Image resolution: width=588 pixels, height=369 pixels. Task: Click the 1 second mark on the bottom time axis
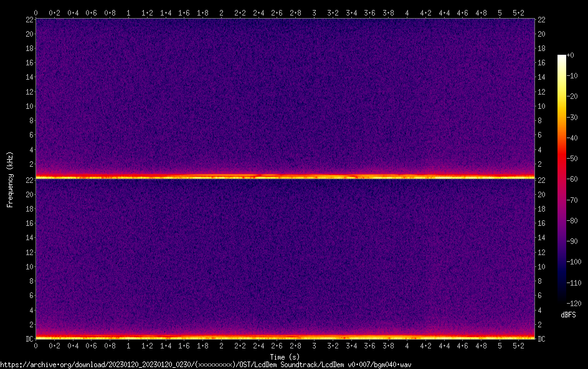(x=128, y=345)
